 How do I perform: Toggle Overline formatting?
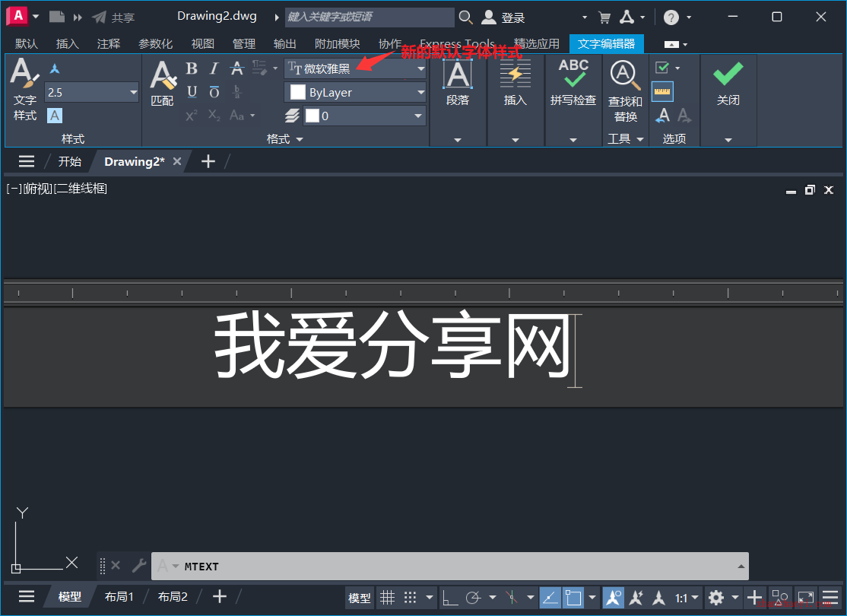click(214, 92)
